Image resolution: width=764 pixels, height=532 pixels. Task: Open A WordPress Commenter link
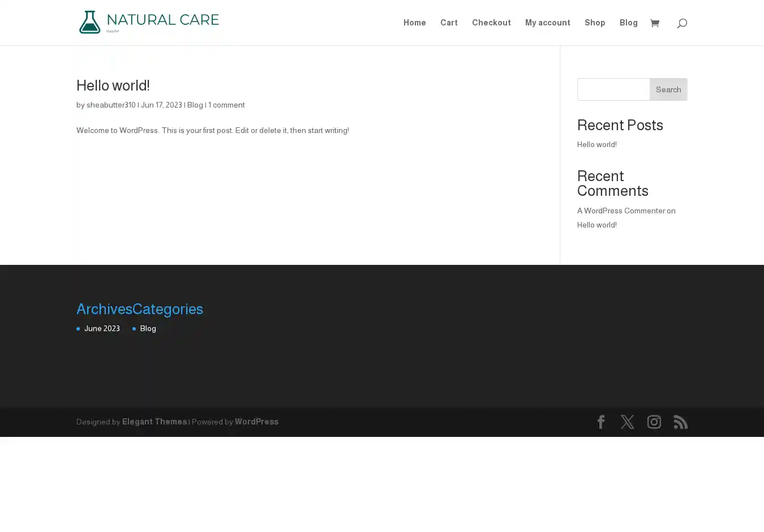(621, 211)
